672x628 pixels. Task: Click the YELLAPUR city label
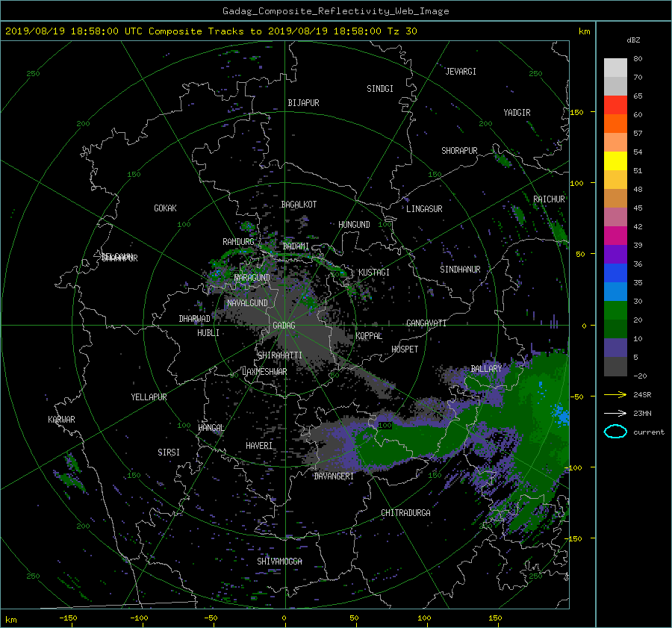click(x=149, y=397)
